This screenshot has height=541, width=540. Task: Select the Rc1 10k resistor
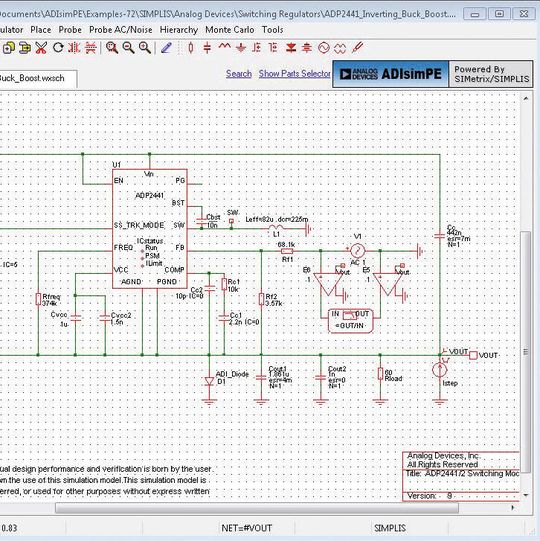click(224, 284)
